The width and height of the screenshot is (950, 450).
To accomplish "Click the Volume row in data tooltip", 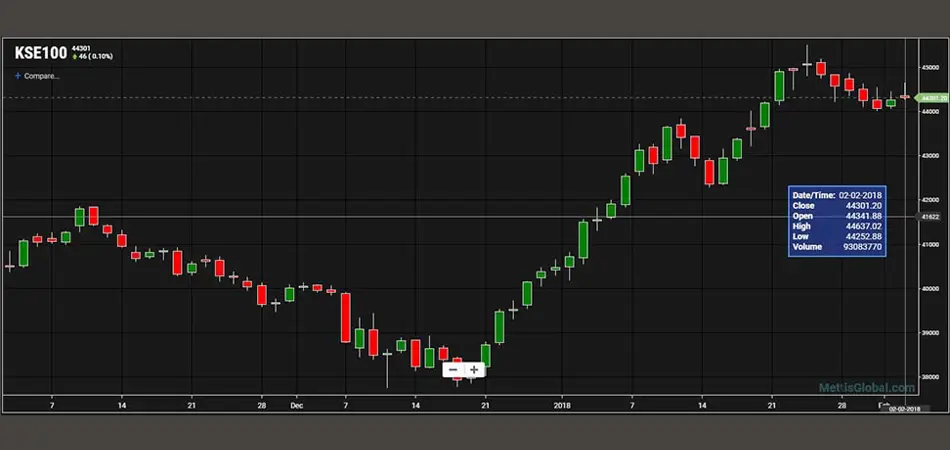I will tap(837, 246).
